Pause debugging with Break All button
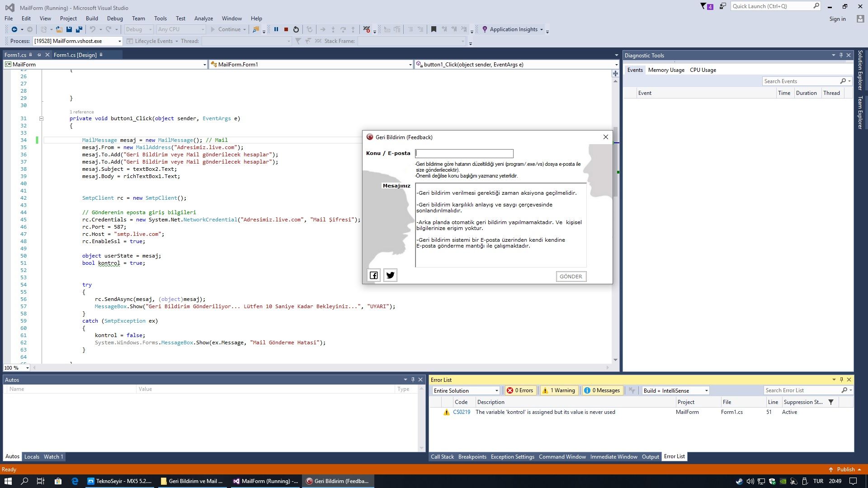Screen dimensions: 868x488 pos(276,29)
